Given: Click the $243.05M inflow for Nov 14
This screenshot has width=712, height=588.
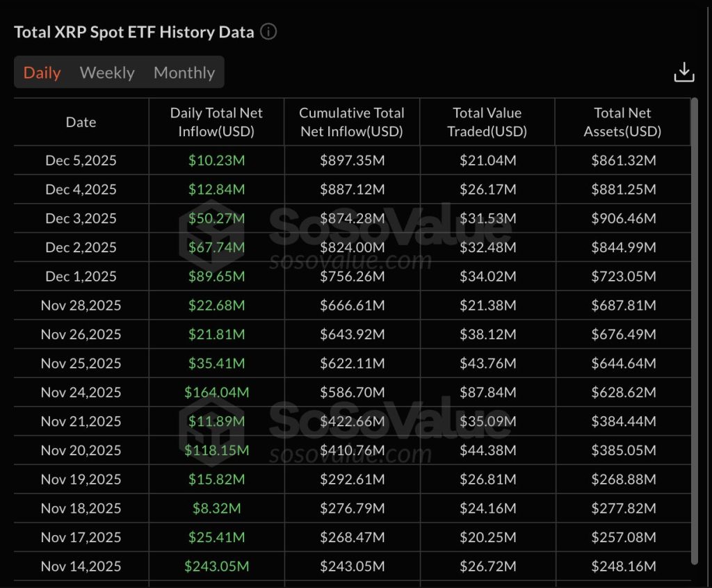Looking at the screenshot, I should 216,566.
